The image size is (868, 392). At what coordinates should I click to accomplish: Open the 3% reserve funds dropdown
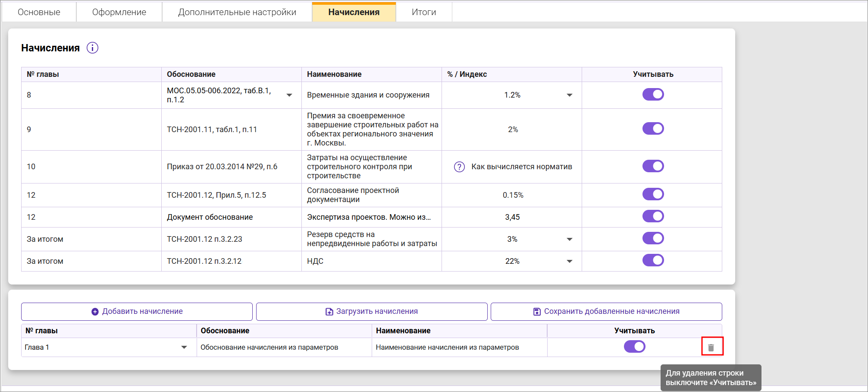click(569, 239)
